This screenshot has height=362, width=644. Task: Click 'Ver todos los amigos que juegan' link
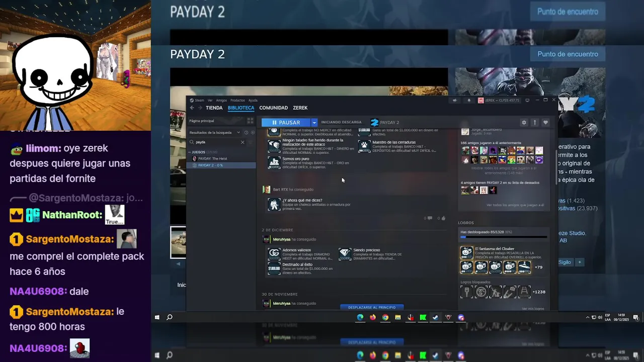coord(515,205)
